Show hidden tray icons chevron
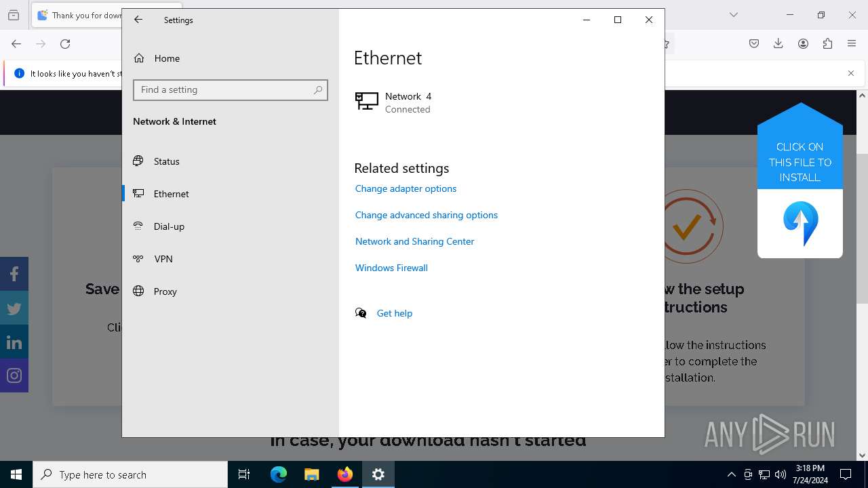This screenshot has height=488, width=868. (731, 474)
